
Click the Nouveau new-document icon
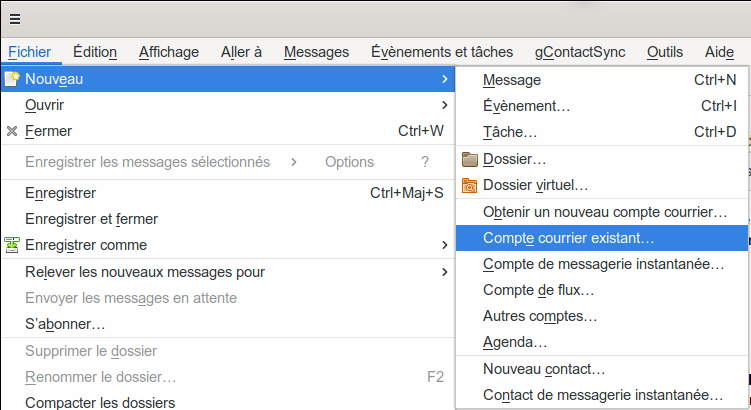(12, 79)
